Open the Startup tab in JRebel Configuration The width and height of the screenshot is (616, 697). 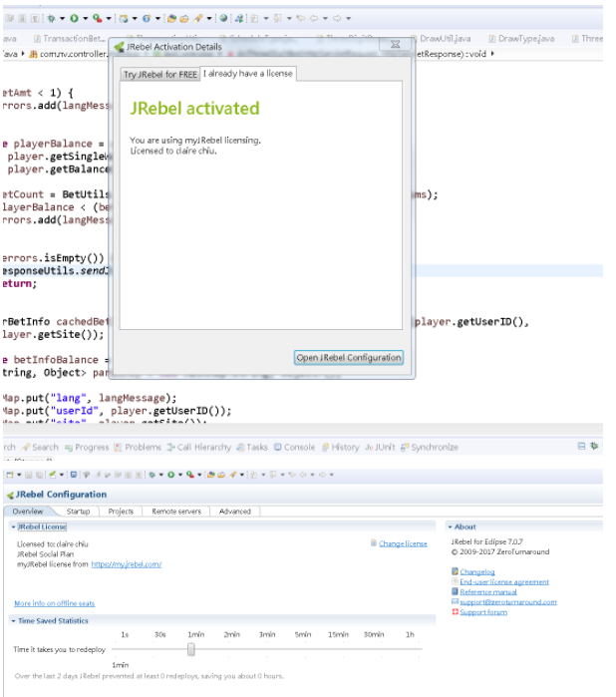[x=78, y=512]
